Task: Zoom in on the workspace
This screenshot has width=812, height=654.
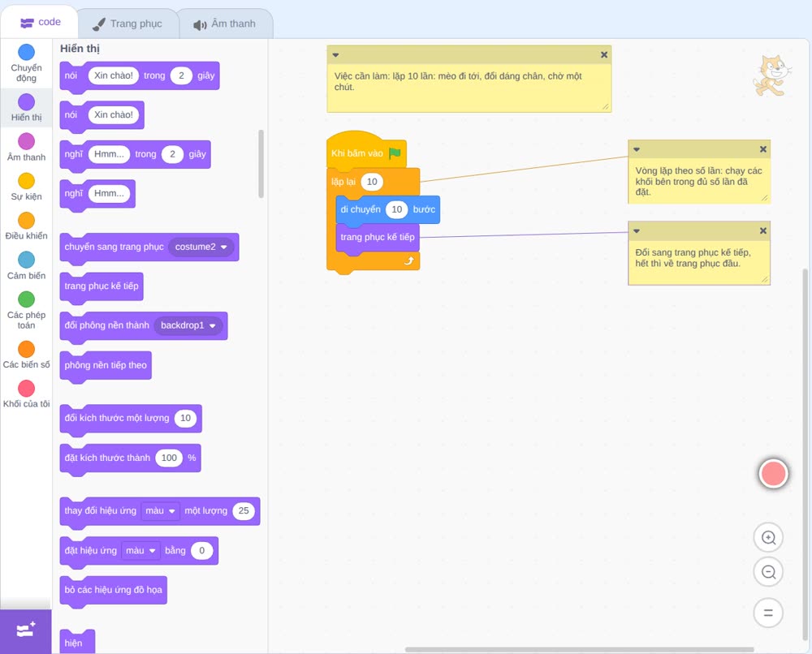Action: tap(768, 538)
